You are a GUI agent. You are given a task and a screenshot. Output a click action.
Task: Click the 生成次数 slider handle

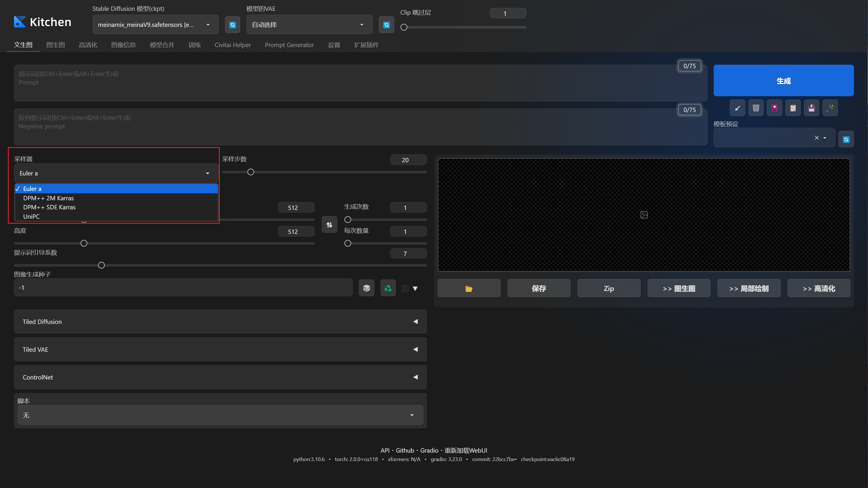(348, 219)
